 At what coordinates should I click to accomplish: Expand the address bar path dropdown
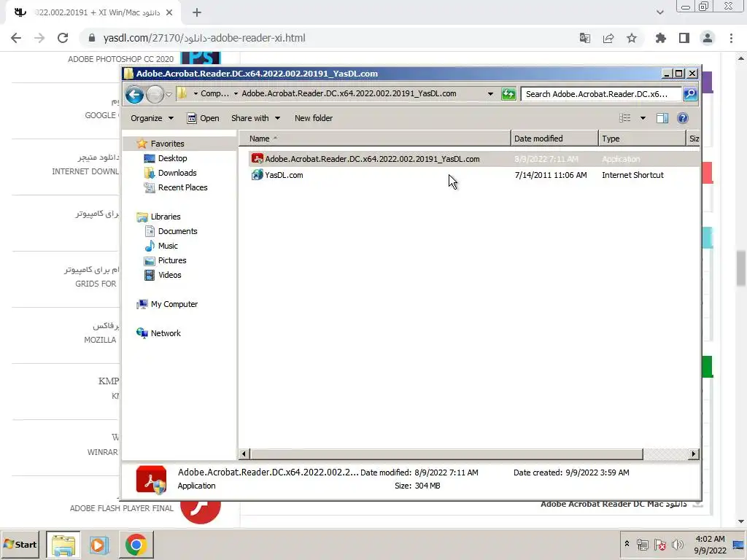[490, 94]
